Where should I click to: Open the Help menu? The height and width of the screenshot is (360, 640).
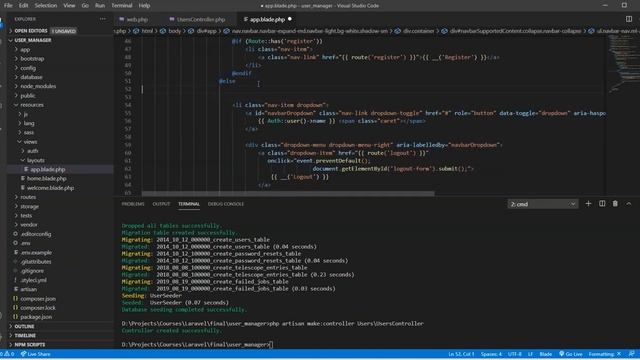click(144, 6)
